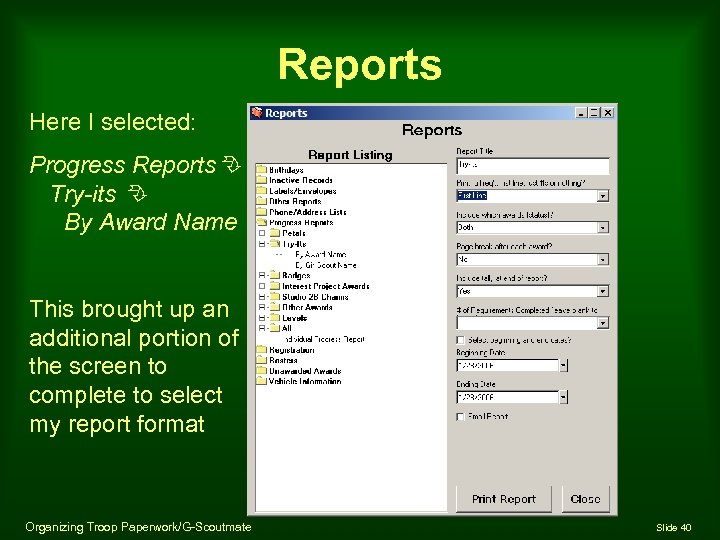
Task: Check the select beginning and end dates box
Action: pyautogui.click(x=461, y=340)
